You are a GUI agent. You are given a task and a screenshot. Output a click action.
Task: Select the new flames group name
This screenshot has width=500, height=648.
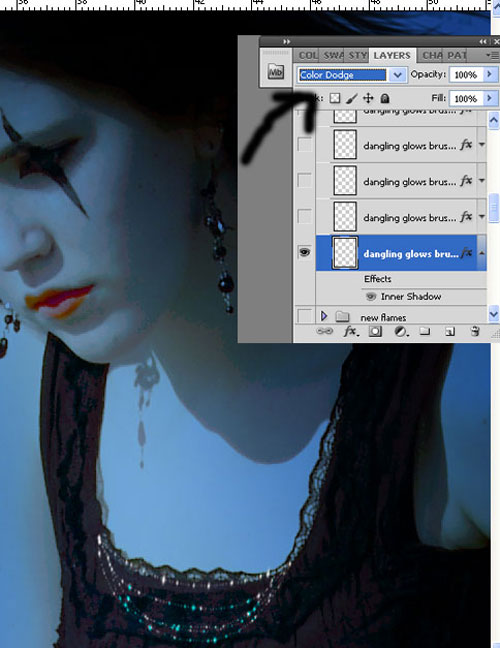click(x=383, y=317)
